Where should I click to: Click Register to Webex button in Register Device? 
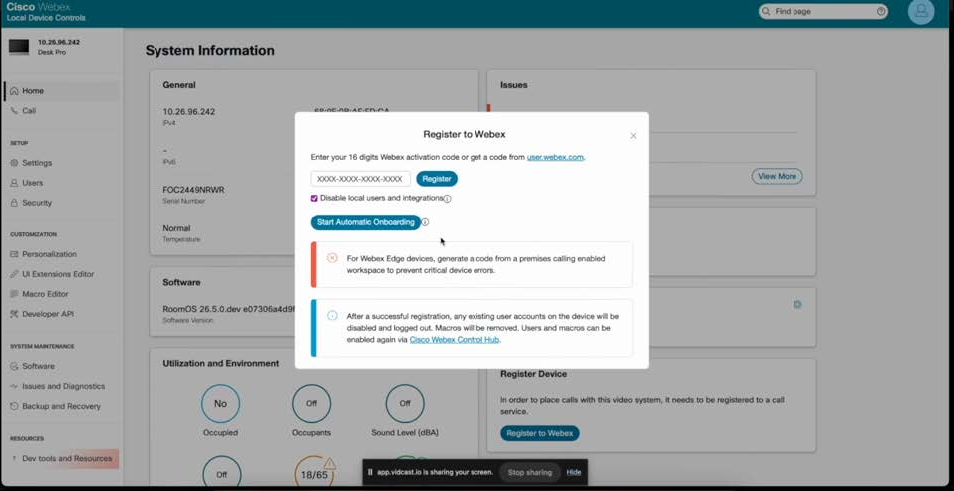click(540, 433)
